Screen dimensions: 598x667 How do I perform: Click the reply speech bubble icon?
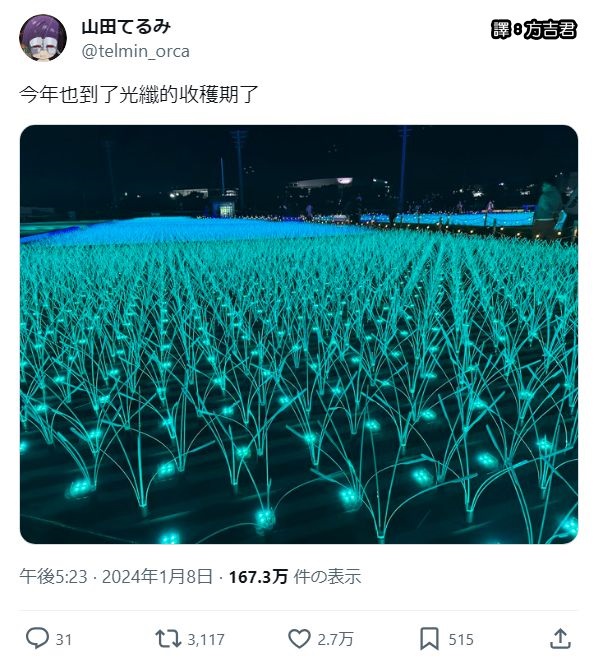[x=37, y=638]
